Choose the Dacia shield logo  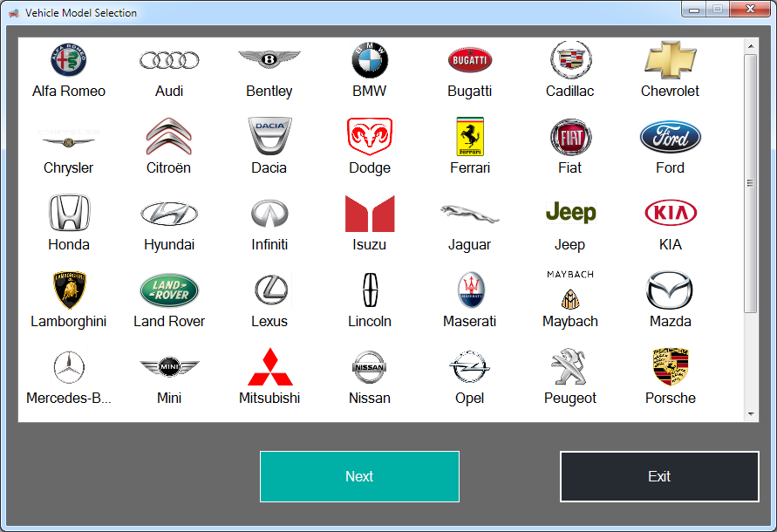[269, 136]
